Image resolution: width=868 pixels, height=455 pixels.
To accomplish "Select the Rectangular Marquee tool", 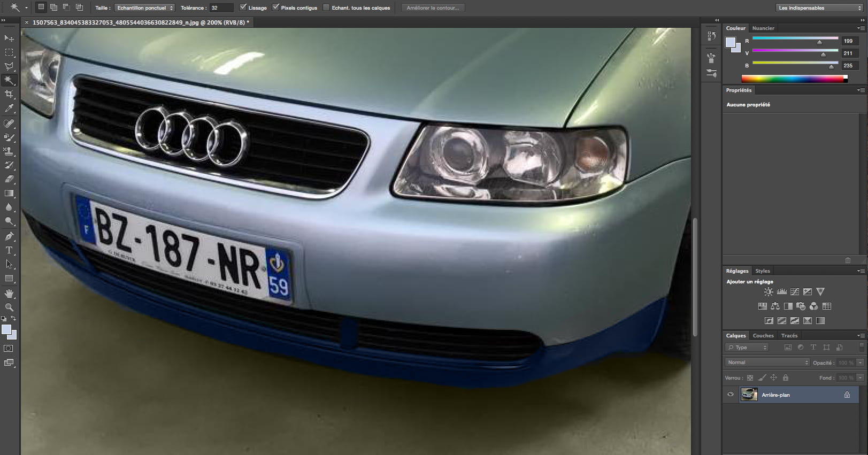I will pyautogui.click(x=9, y=52).
